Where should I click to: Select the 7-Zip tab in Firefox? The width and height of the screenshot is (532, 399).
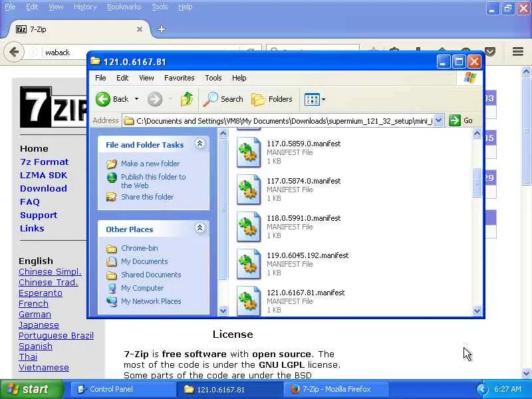[78, 29]
